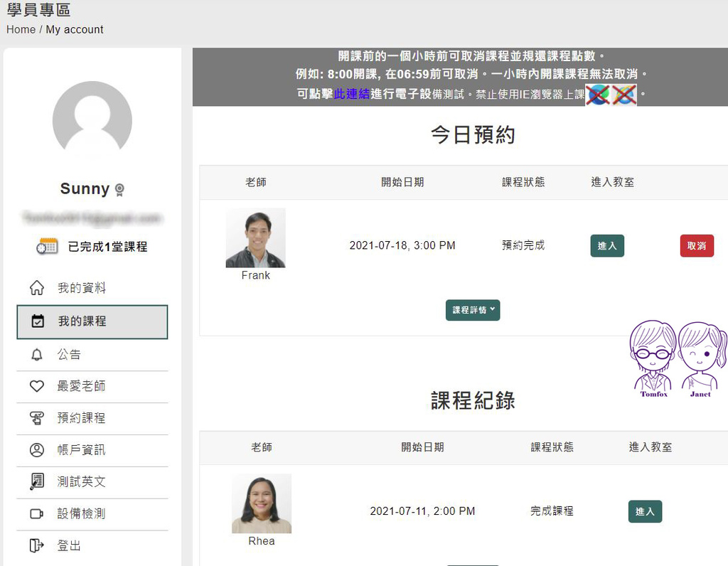Click teacher name Rhea

[x=262, y=541]
